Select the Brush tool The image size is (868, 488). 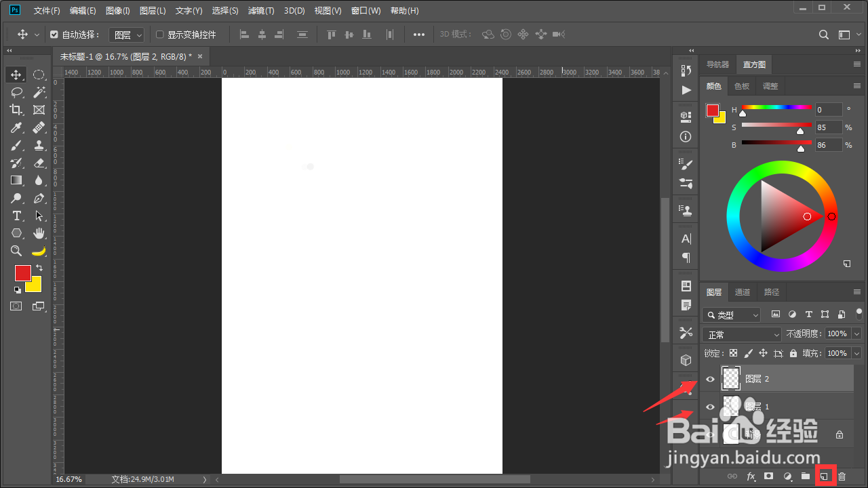pos(16,145)
